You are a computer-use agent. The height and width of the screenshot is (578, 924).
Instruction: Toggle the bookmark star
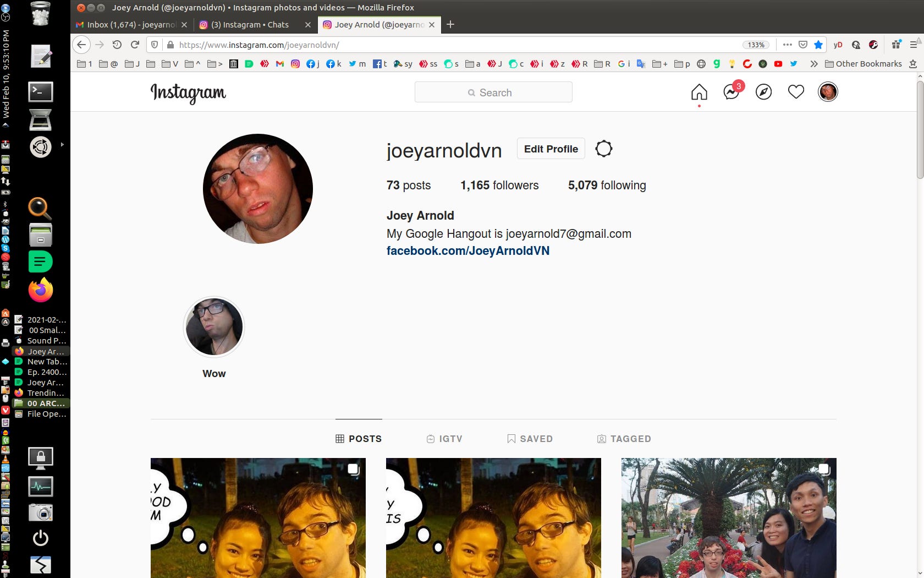coord(818,45)
